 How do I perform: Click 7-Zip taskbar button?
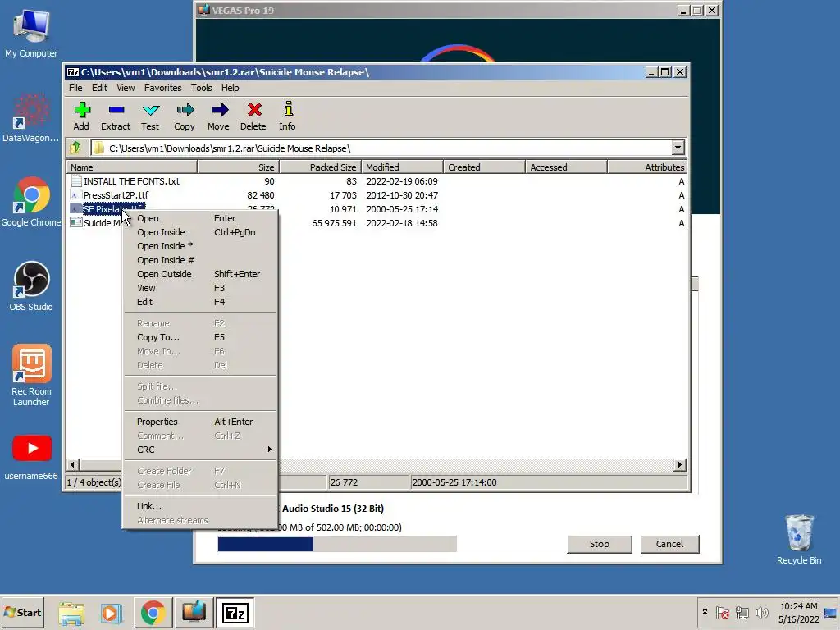[x=235, y=613]
